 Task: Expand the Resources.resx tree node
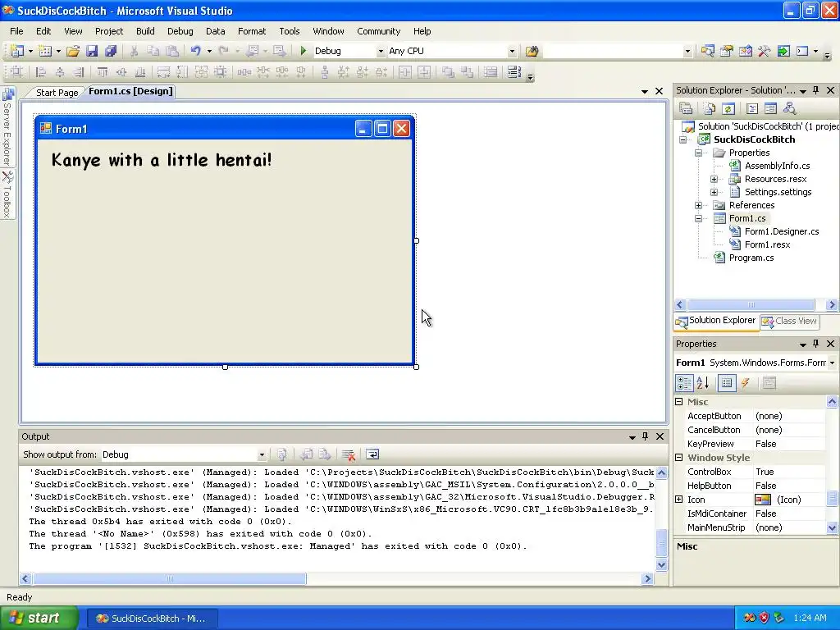[x=714, y=179]
